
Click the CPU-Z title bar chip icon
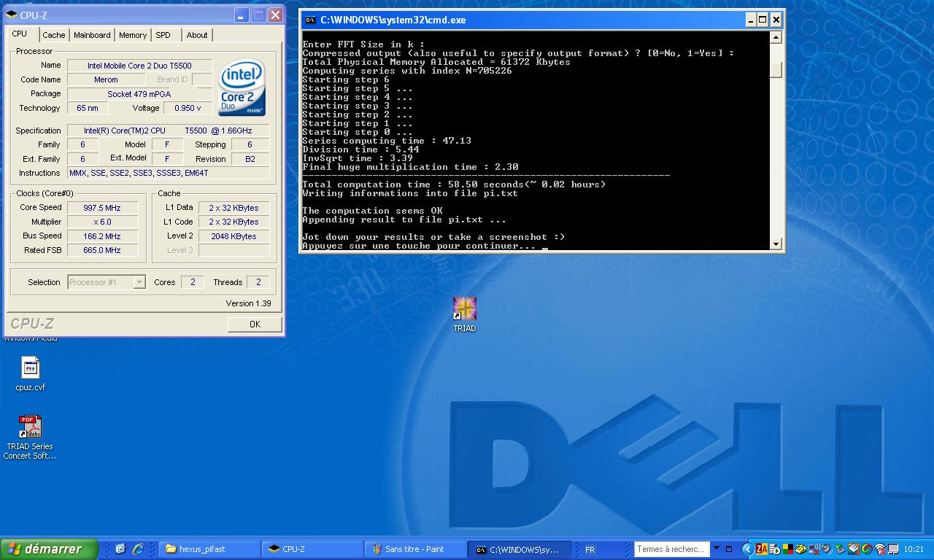click(12, 15)
